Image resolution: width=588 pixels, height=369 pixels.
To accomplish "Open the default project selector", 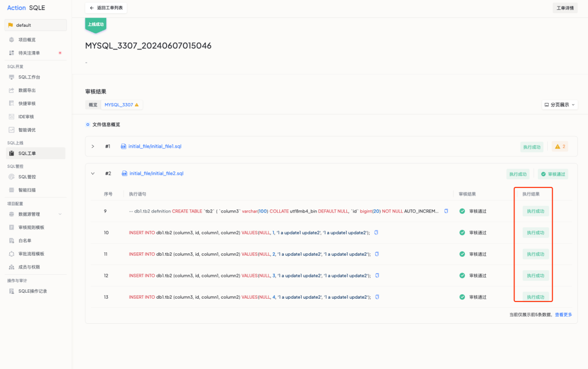I will [35, 25].
